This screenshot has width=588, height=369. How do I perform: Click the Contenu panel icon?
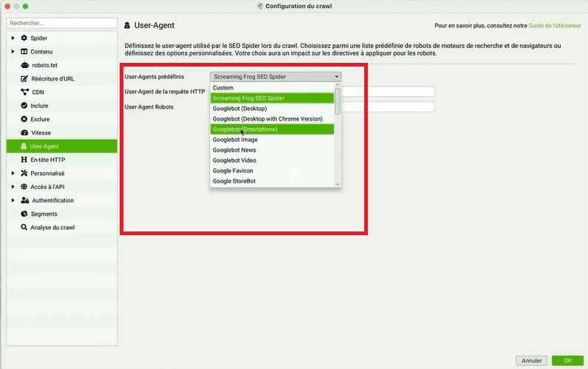tap(24, 52)
